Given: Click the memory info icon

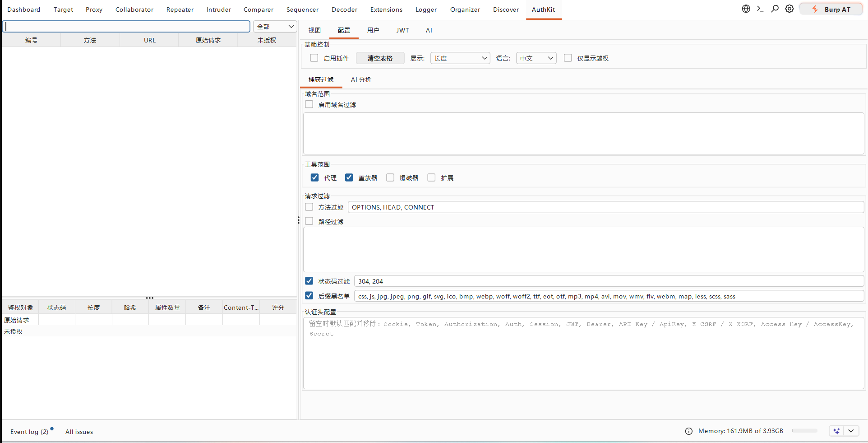Looking at the screenshot, I should [x=688, y=431].
